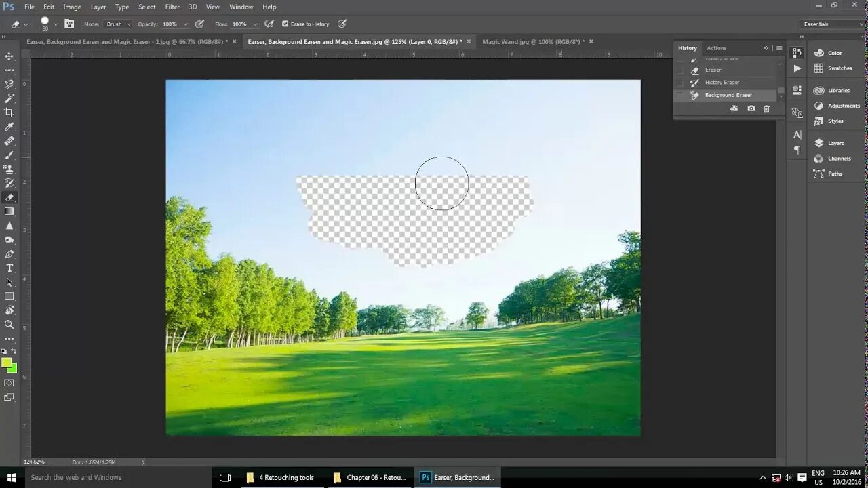Open the Essentials workspace dropdown
This screenshot has width=868, height=488.
[832, 24]
